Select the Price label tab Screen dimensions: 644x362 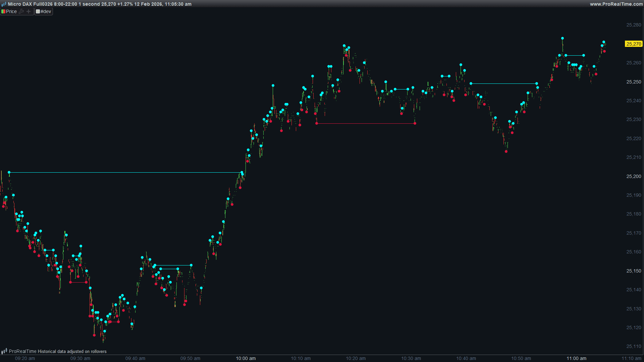11,11
